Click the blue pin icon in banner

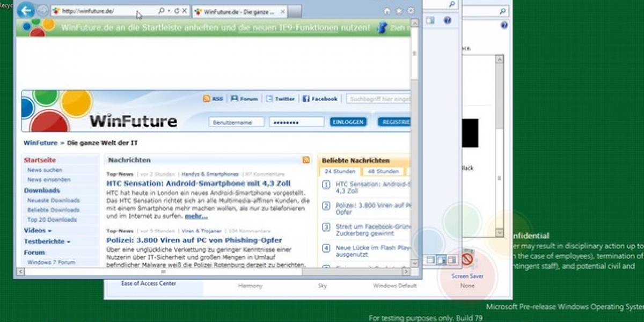click(382, 27)
